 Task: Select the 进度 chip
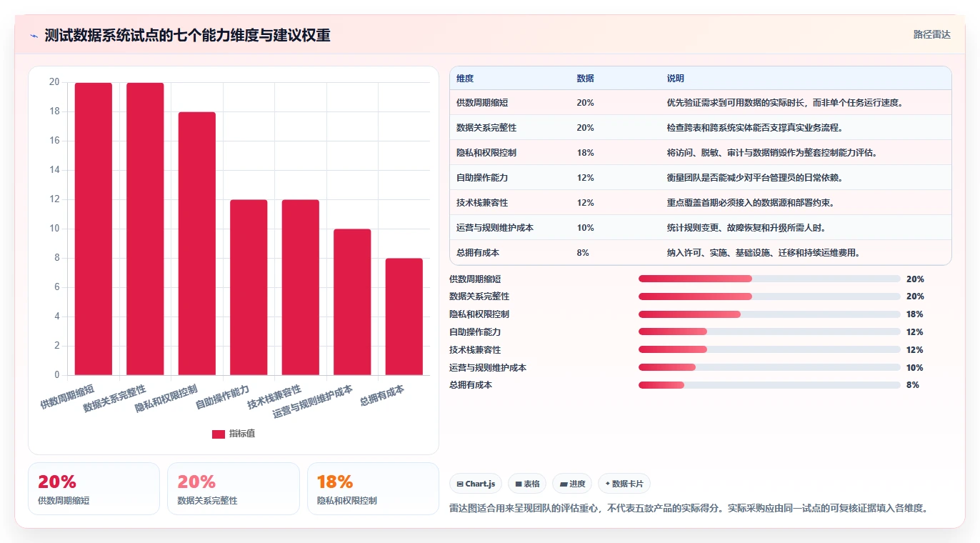coord(572,484)
